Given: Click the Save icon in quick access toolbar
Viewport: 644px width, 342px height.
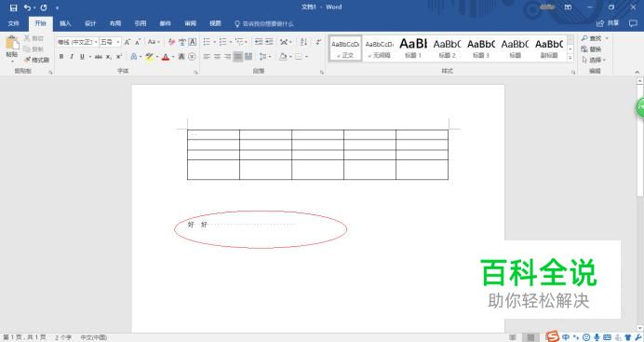Looking at the screenshot, I should pyautogui.click(x=14, y=7).
